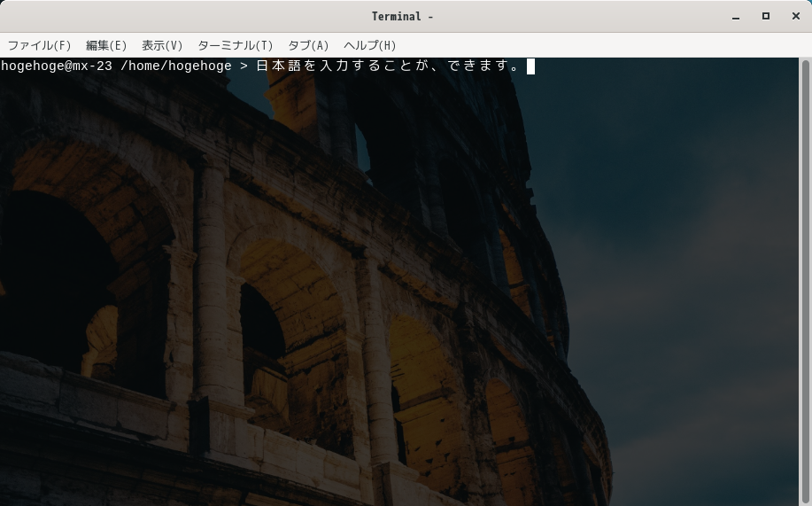Click the Japanese text 日本語を入力することが、できます。
The width and height of the screenshot is (812, 506).
coord(389,66)
